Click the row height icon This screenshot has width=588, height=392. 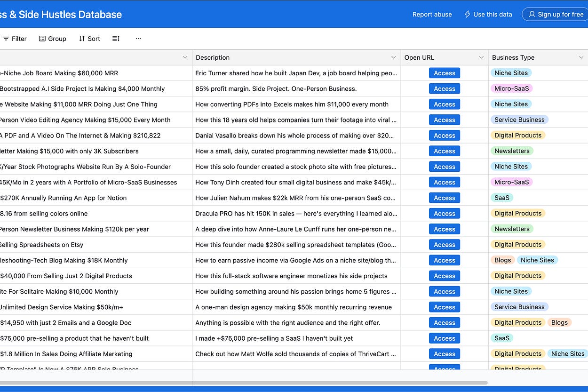116,39
